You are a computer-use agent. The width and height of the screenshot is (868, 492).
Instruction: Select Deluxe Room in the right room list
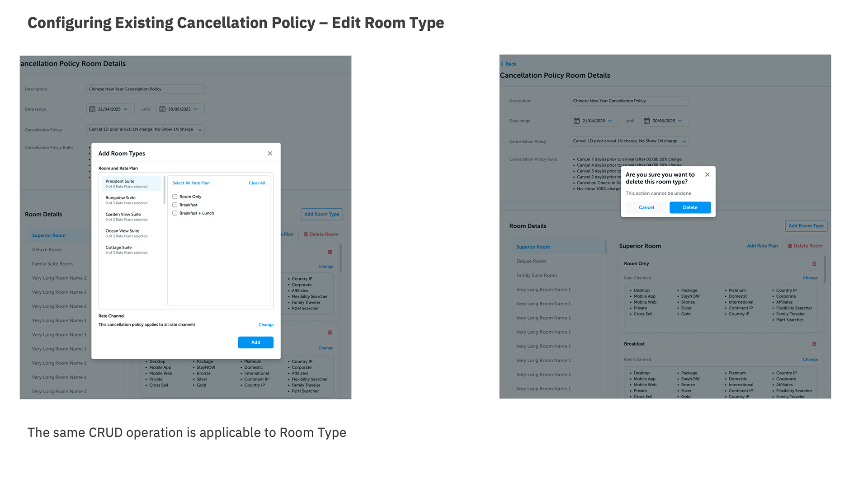click(x=531, y=262)
